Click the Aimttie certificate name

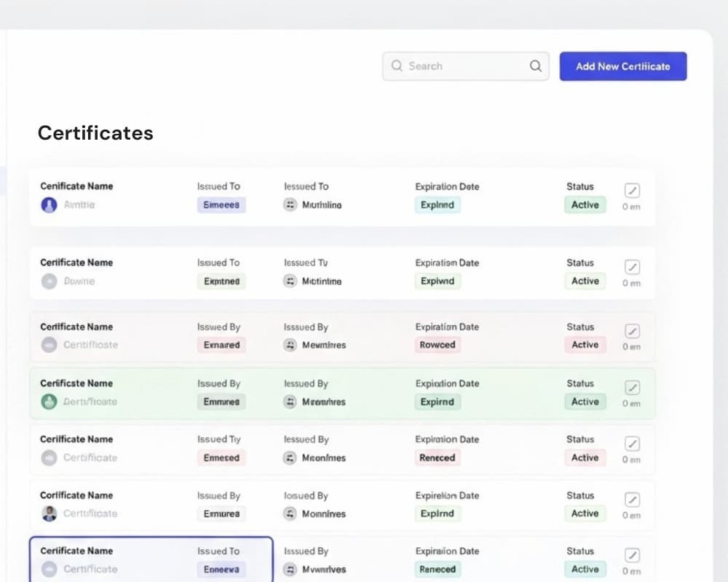pos(79,204)
